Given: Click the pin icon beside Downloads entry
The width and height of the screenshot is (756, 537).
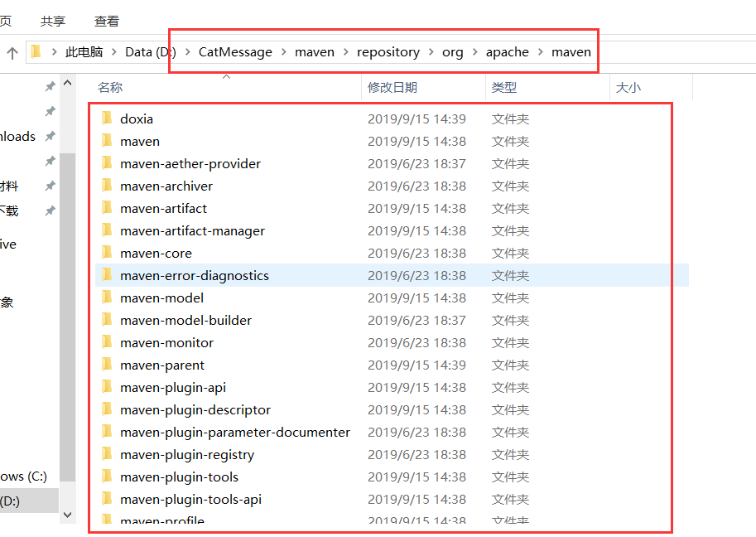Looking at the screenshot, I should 51,136.
